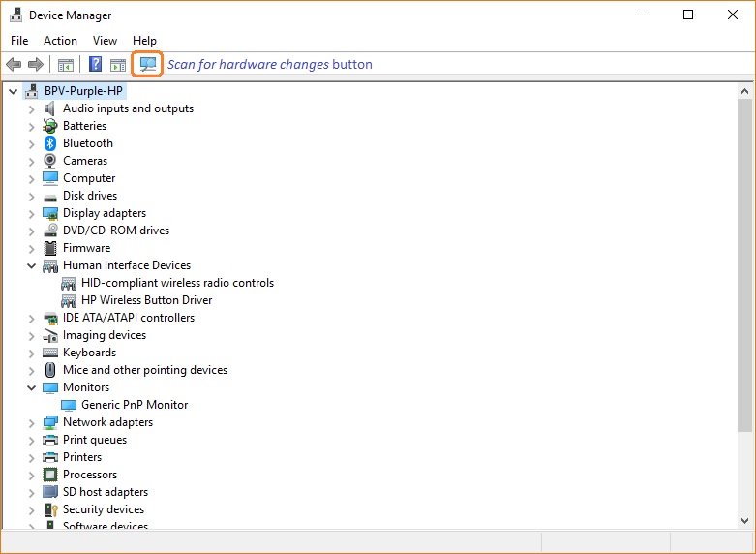The image size is (756, 554).
Task: Expand the Disk drives category
Action: coord(31,197)
